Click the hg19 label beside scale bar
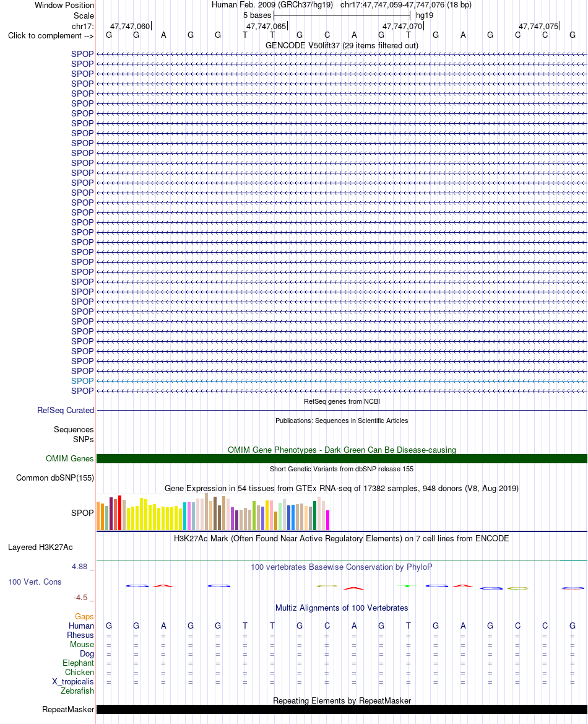 (425, 15)
